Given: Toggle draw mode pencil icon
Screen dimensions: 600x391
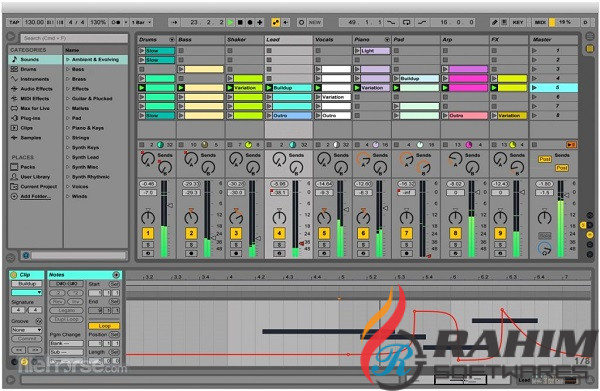Looking at the screenshot, I should tap(494, 23).
